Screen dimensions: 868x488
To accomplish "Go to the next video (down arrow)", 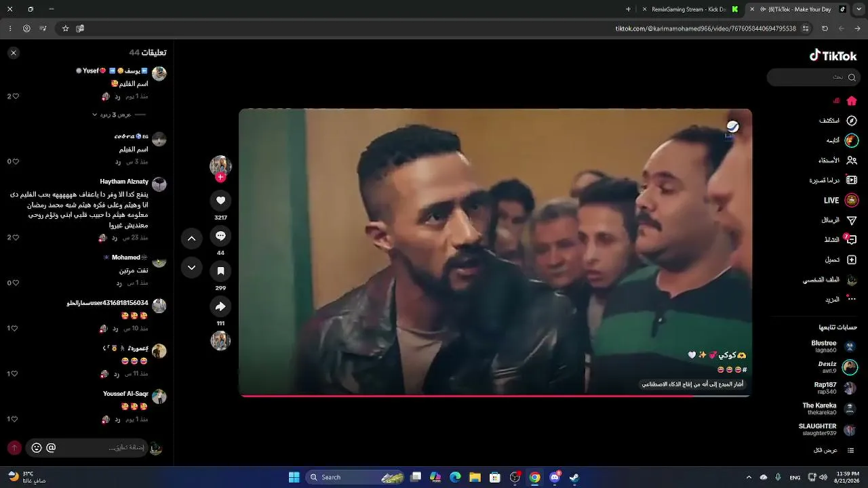I will point(191,268).
